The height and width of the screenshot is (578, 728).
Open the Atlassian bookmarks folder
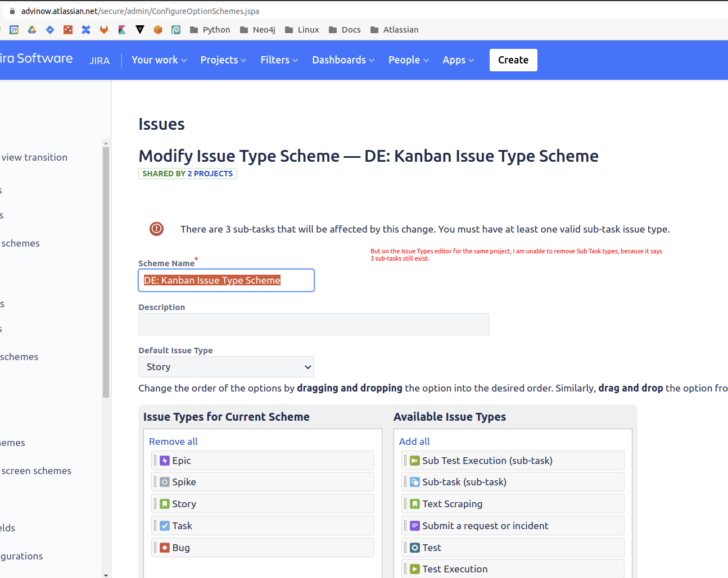point(394,30)
